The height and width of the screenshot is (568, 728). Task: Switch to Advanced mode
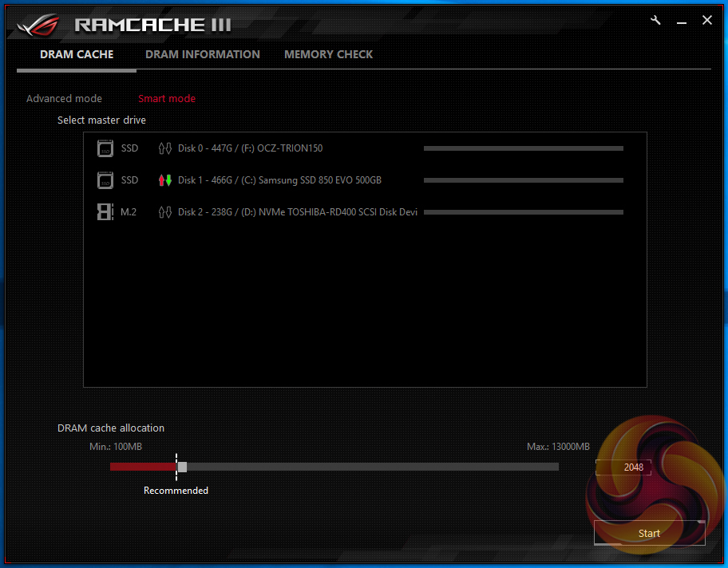point(64,98)
